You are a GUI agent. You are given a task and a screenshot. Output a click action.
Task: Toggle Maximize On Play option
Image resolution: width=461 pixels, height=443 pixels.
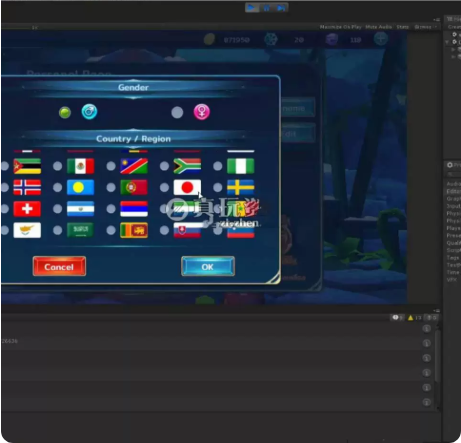340,27
